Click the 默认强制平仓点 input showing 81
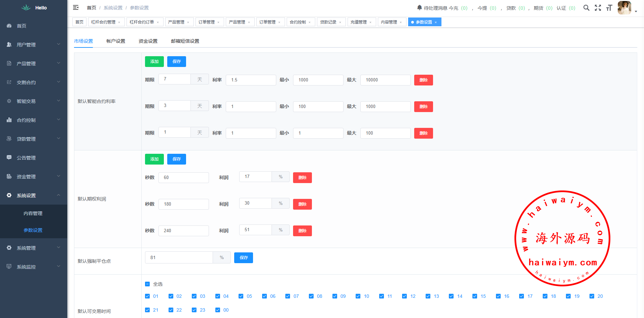Screen dimensions: 644x318 pyautogui.click(x=179, y=257)
